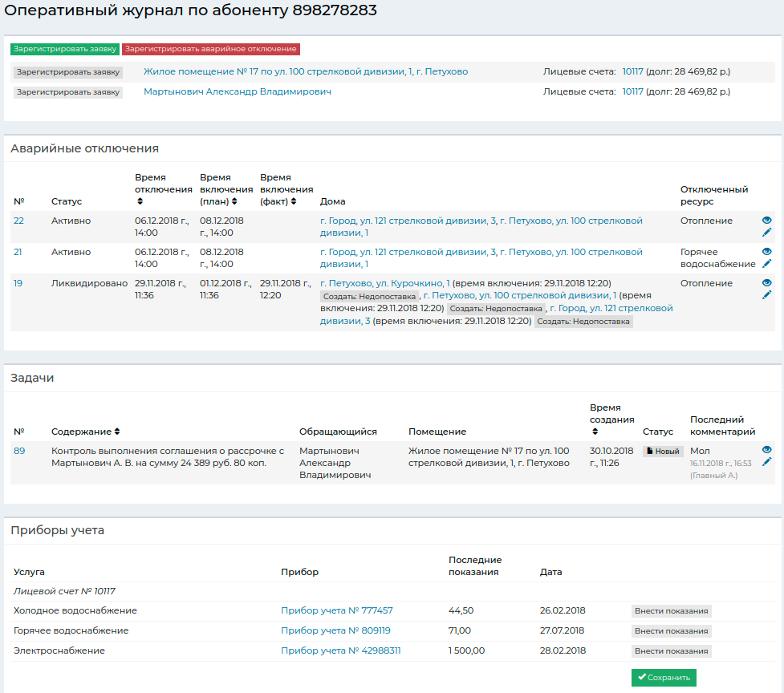Viewport: 784px width, 693px height.
Task: Select the task 89 content text
Action: point(168,456)
